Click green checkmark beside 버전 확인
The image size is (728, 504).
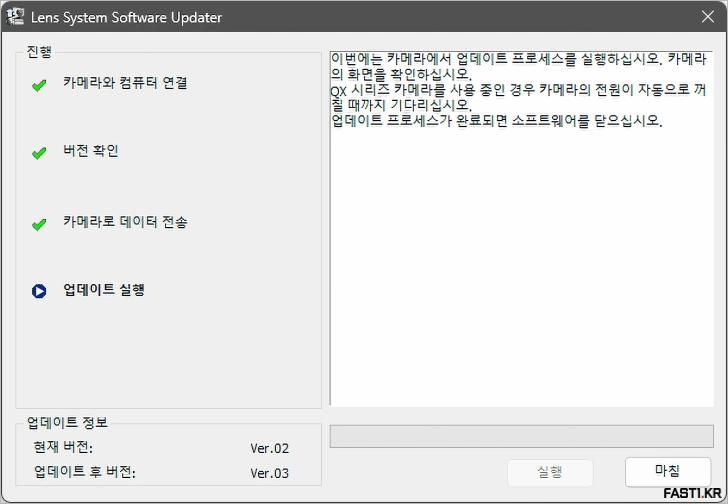coord(39,153)
